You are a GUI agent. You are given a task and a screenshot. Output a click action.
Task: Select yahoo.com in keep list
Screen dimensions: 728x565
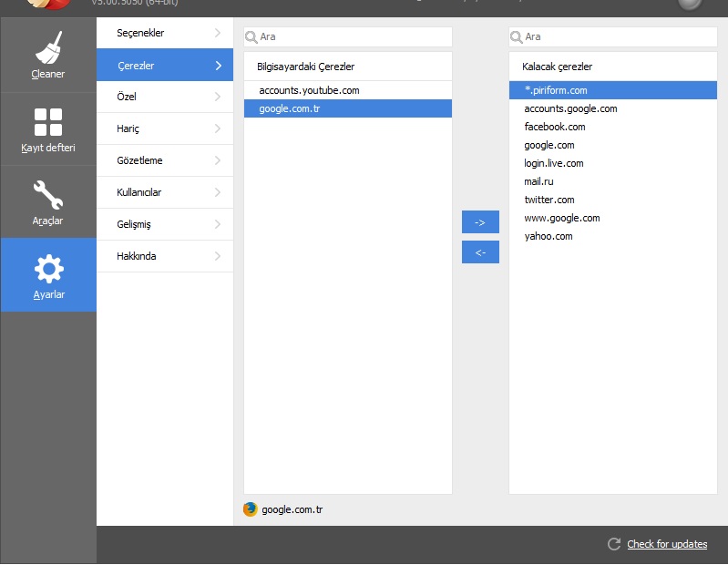click(613, 236)
